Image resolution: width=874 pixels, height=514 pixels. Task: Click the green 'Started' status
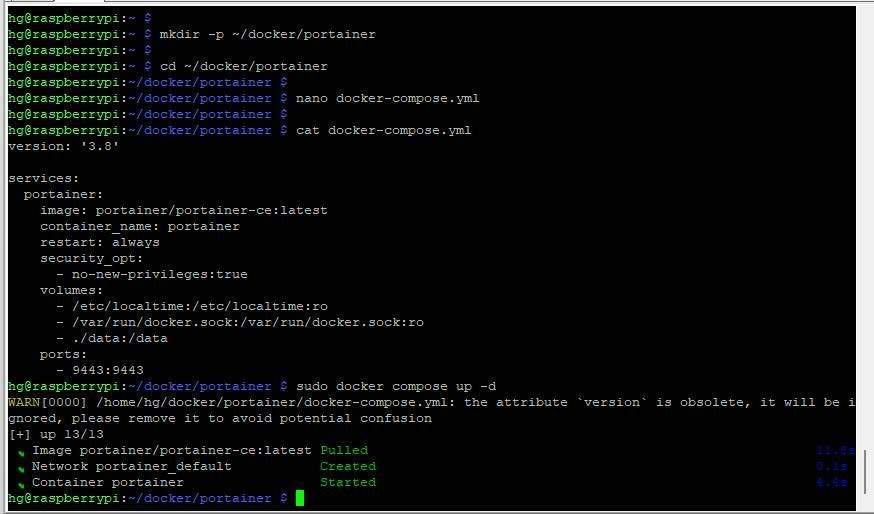coord(348,482)
